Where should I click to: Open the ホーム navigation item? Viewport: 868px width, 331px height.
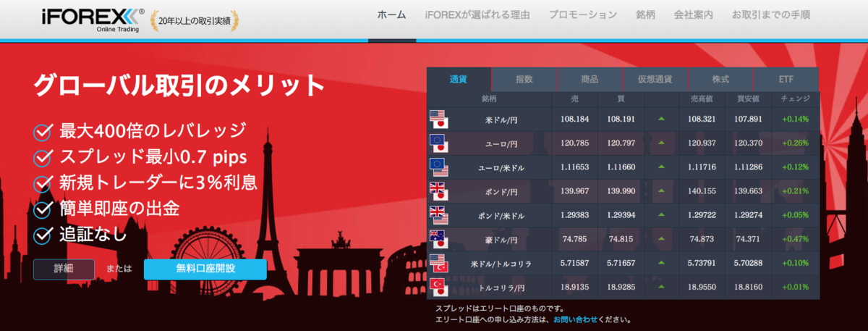coord(391,14)
